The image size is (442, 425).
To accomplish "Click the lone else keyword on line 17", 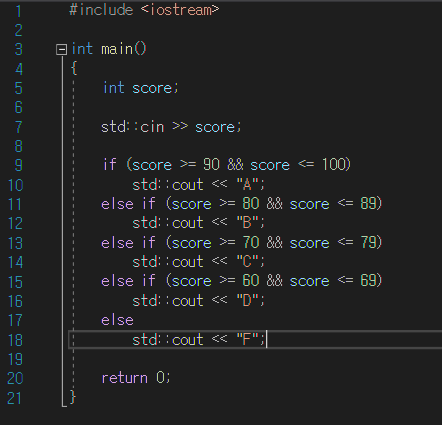I will coord(117,320).
